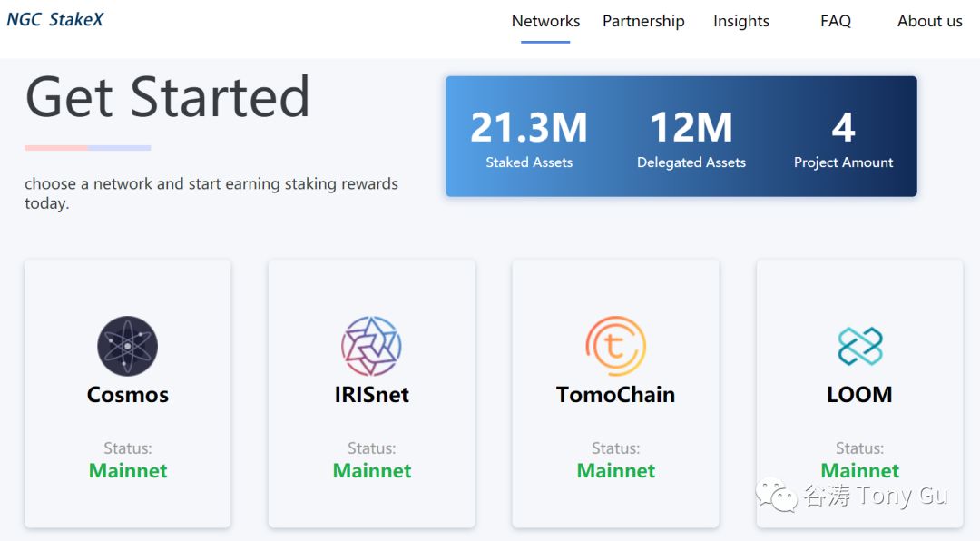Open the Networks menu item
This screenshot has width=980, height=541.
(x=545, y=21)
